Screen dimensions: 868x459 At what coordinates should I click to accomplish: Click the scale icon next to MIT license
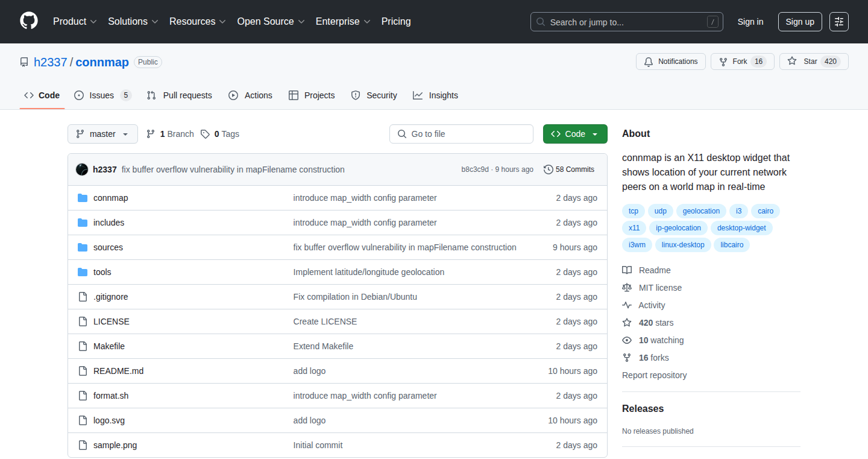coord(627,288)
